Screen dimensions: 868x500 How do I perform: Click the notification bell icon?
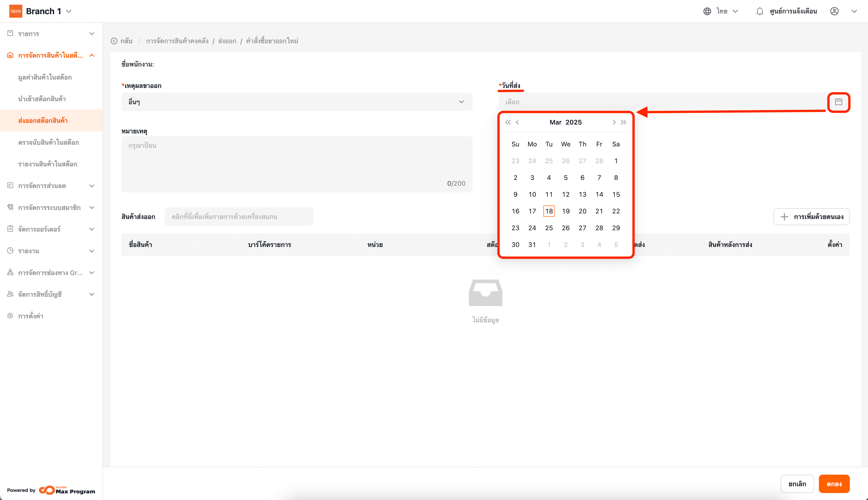(759, 11)
